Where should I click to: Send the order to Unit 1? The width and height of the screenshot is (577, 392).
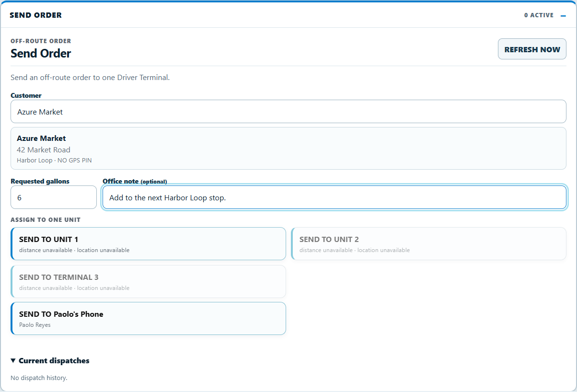click(x=149, y=244)
